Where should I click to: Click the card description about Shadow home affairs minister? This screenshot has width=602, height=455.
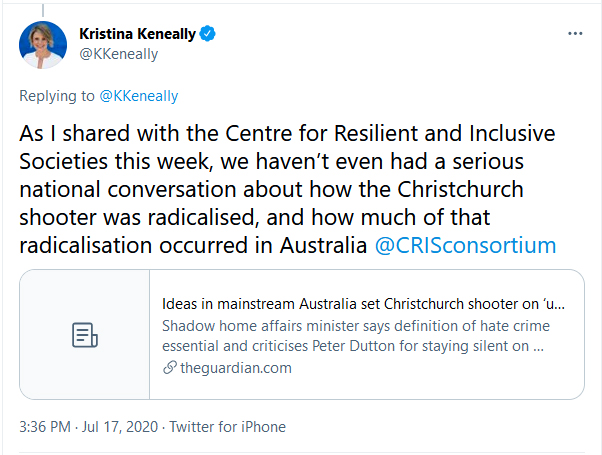click(x=356, y=336)
